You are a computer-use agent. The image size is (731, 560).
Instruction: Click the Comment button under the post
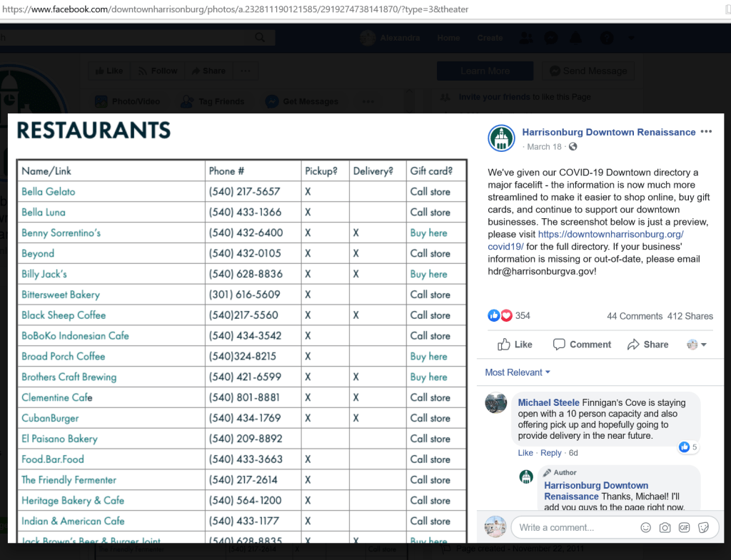581,345
